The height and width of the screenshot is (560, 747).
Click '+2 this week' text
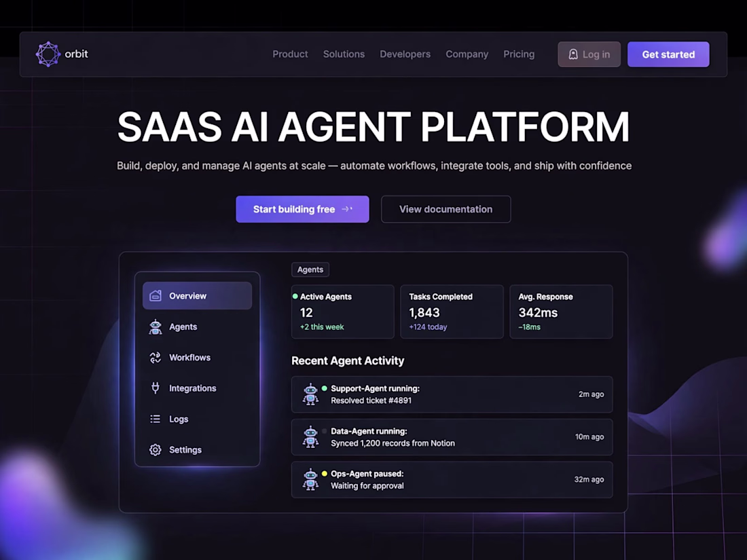pos(322,326)
